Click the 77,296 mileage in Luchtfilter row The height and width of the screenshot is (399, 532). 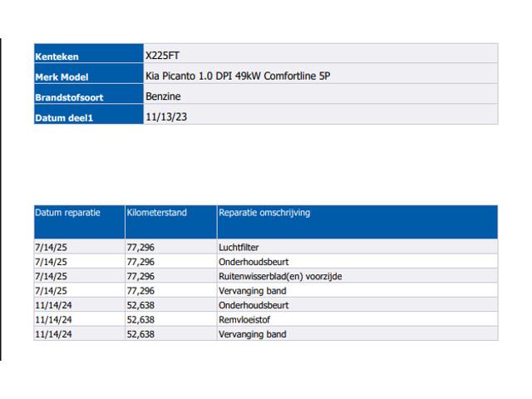click(140, 248)
